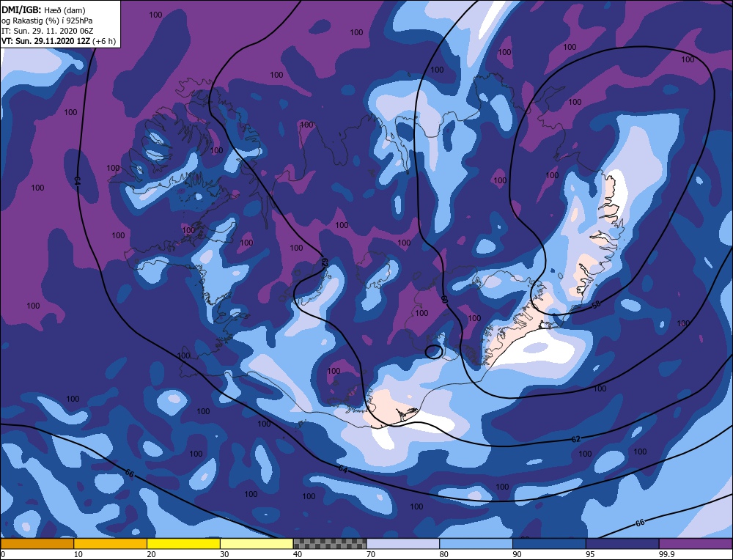
Task: Select the medium blue 90–95 legend swatch
Action: pyautogui.click(x=549, y=543)
